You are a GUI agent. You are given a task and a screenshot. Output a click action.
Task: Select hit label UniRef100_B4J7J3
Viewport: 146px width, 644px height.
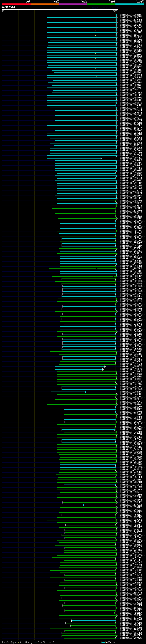coord(131,254)
